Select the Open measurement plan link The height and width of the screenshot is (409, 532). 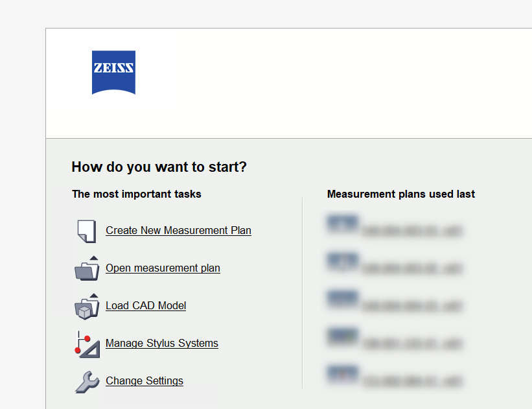click(163, 268)
